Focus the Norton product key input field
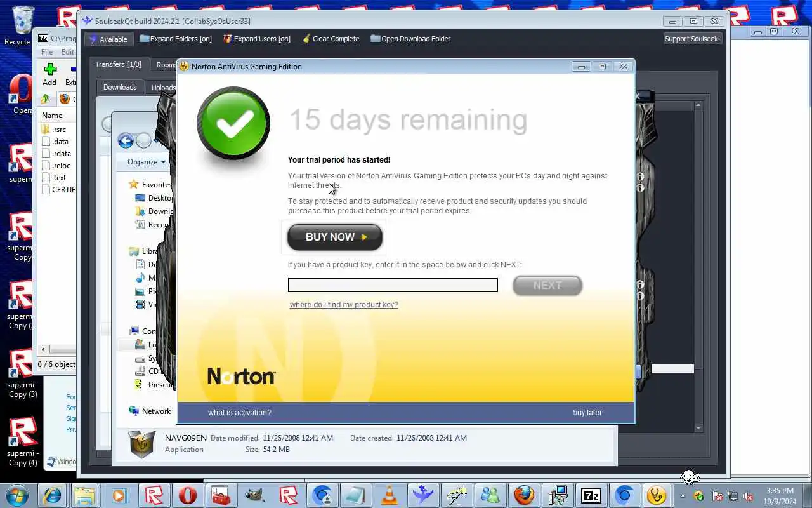The height and width of the screenshot is (508, 812). coord(393,285)
